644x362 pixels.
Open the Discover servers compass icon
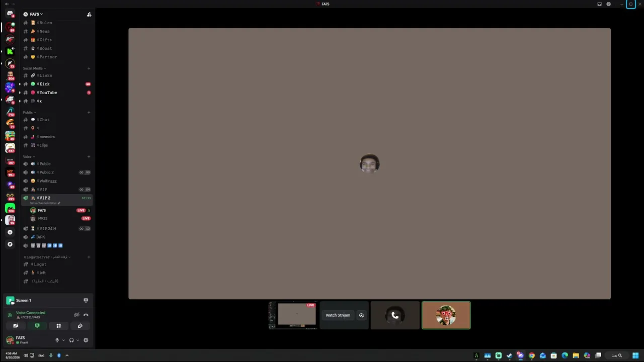tap(10, 244)
